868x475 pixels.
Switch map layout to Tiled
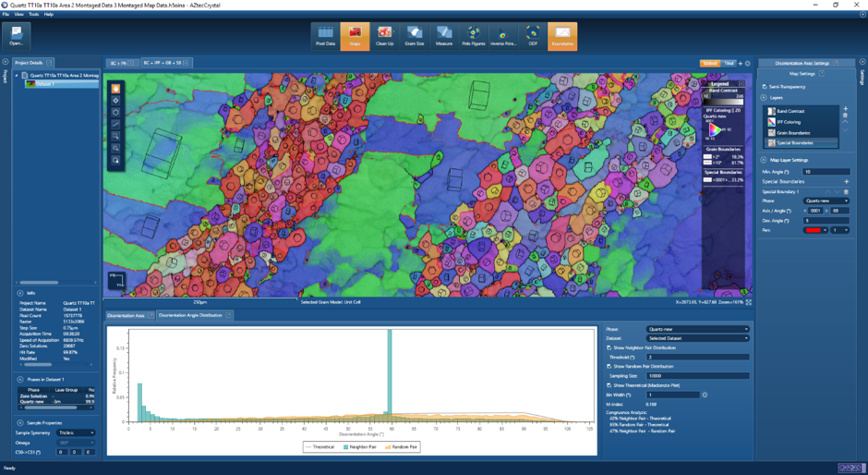click(729, 63)
